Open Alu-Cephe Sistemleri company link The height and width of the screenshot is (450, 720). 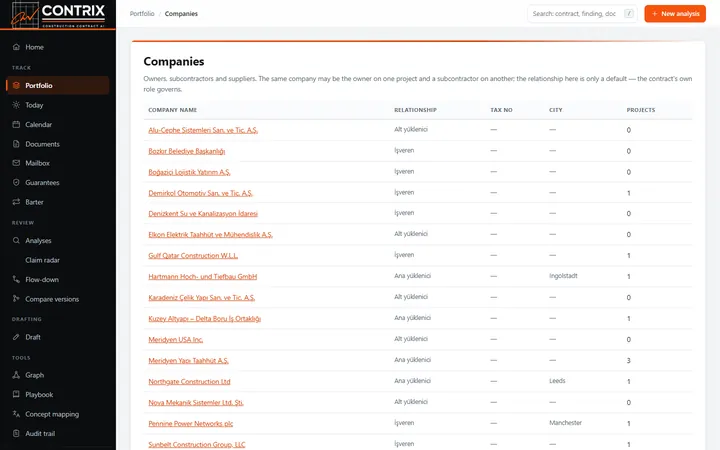point(203,130)
